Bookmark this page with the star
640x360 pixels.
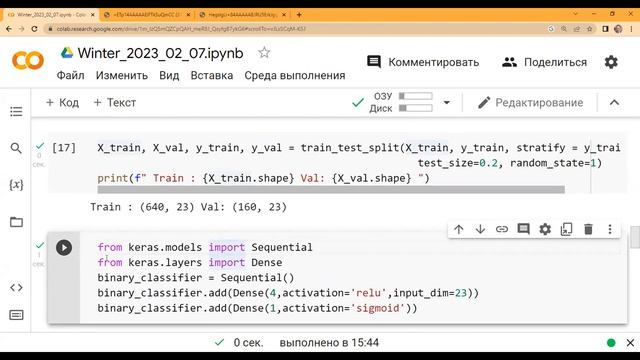point(589,29)
